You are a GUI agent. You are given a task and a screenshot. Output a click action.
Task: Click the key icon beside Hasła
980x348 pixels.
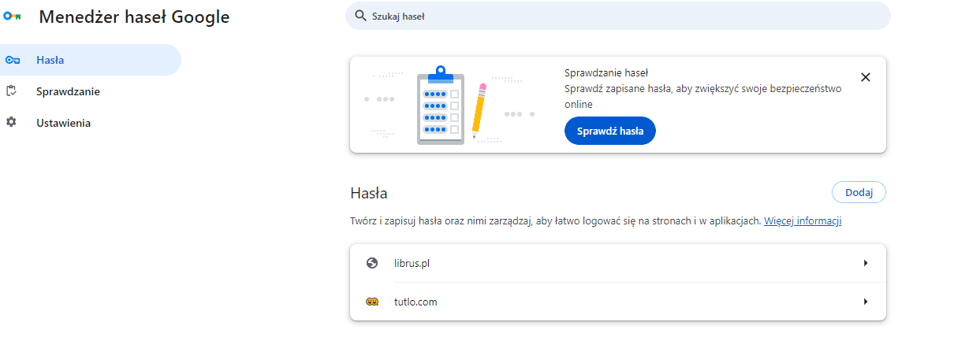point(12,61)
